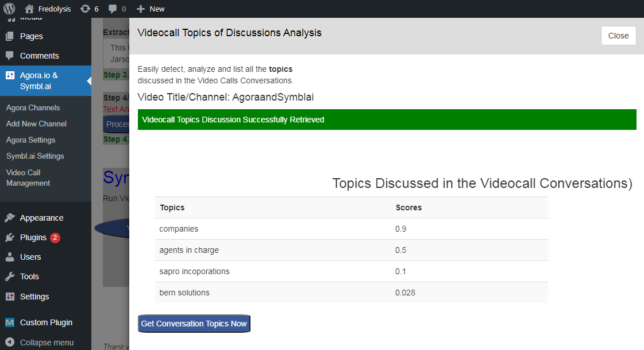Screen dimensions: 644x350
Task: Click the Appearance paintbrush icon
Action: (x=10, y=218)
